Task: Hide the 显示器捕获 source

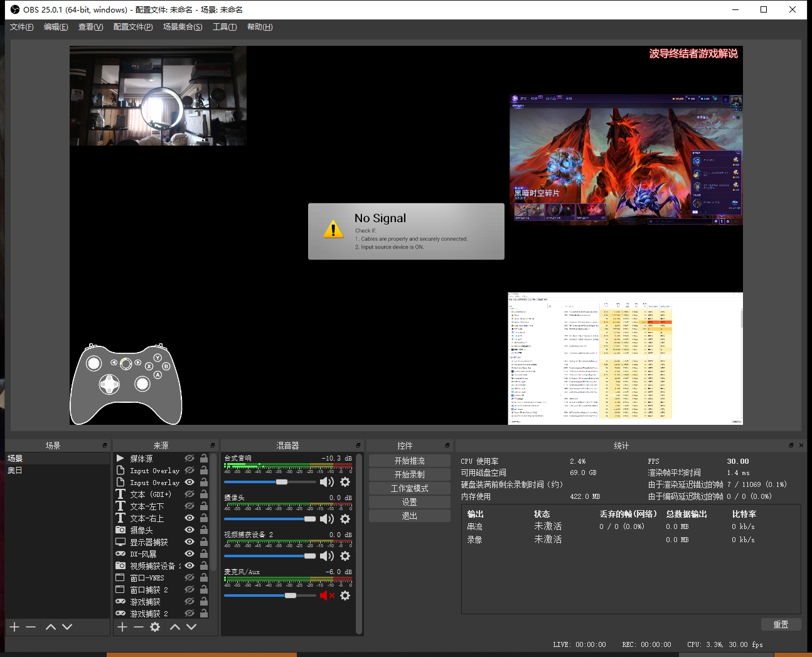Action: tap(190, 542)
